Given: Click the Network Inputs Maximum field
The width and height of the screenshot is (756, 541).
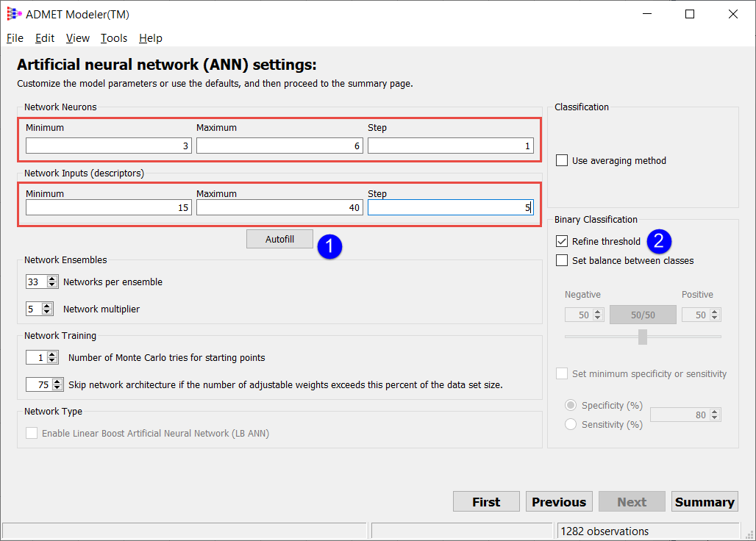Looking at the screenshot, I should coord(279,207).
